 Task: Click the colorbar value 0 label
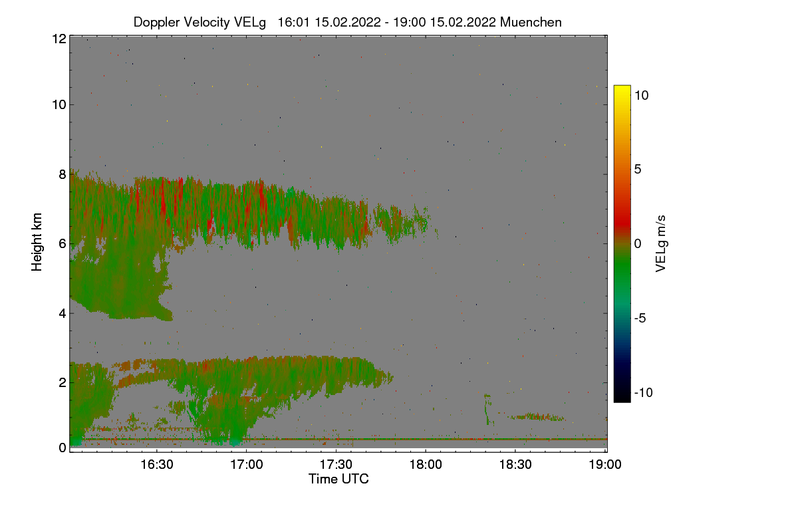(638, 243)
